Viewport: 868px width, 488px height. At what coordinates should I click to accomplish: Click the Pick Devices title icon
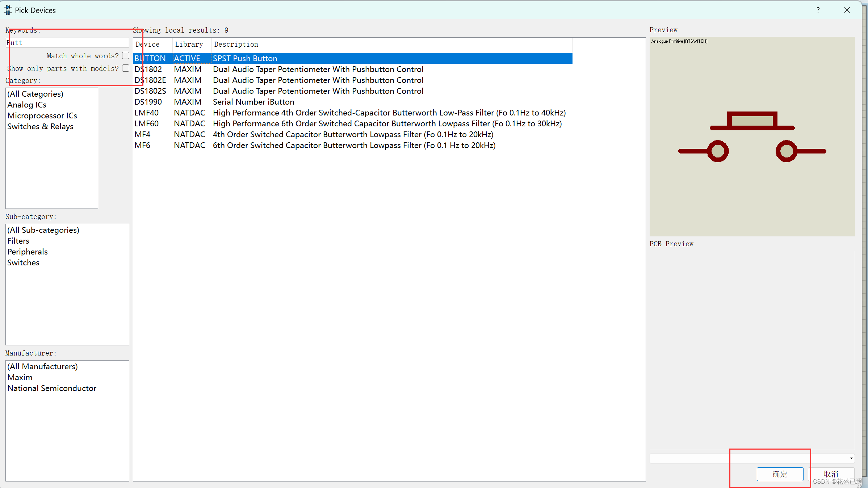click(x=8, y=10)
